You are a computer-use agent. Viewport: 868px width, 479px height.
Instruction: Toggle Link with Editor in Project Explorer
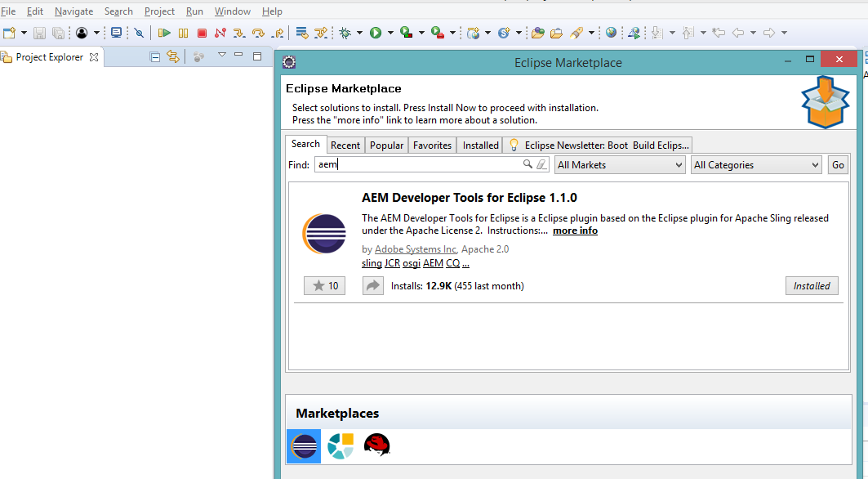pyautogui.click(x=171, y=57)
